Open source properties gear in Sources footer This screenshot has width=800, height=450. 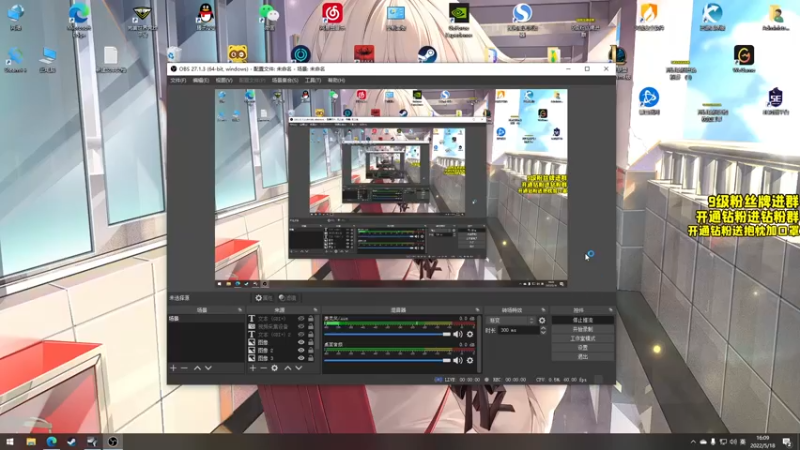274,368
